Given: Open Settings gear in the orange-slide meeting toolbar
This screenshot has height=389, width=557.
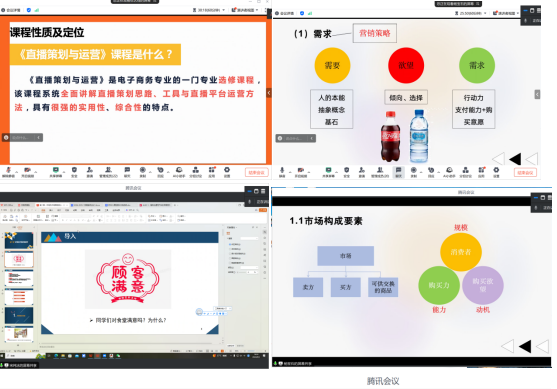Looking at the screenshot, I should [x=227, y=171].
